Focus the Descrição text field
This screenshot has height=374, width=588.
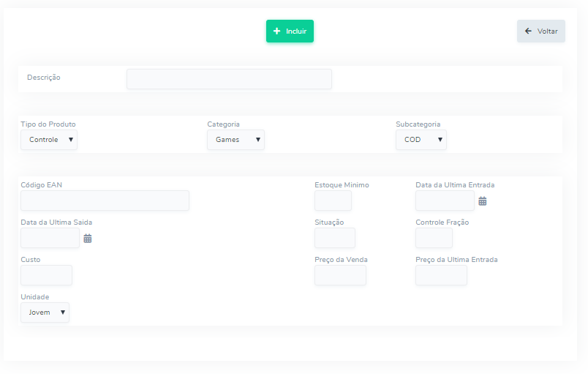pyautogui.click(x=229, y=79)
